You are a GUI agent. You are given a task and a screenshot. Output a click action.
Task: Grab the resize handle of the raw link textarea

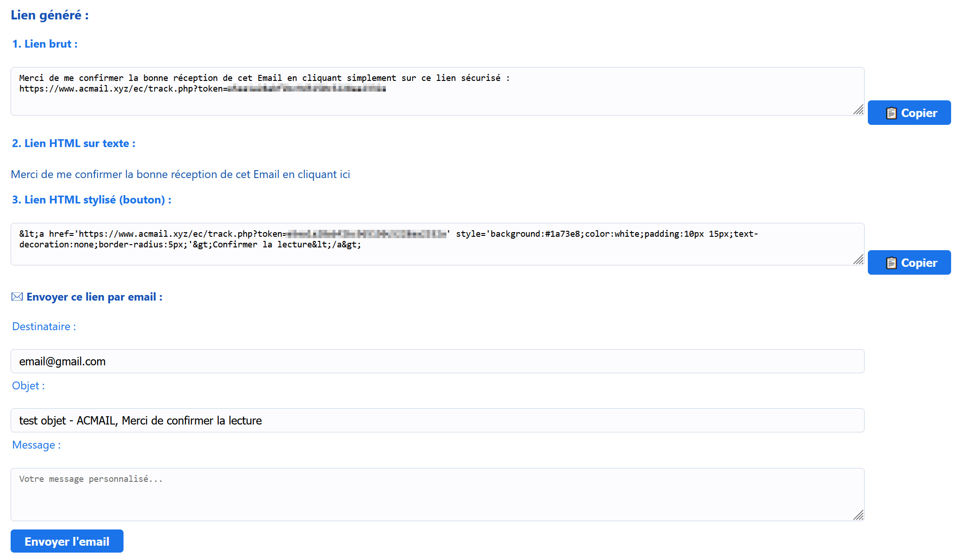[x=859, y=110]
